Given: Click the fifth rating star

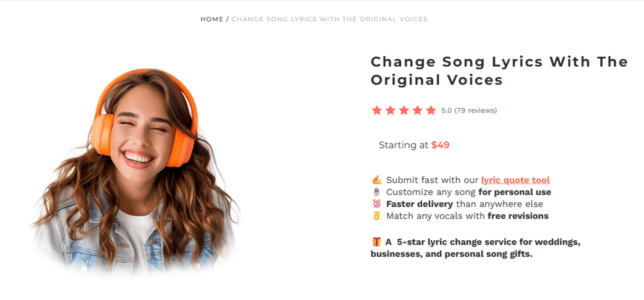Looking at the screenshot, I should pos(431,110).
